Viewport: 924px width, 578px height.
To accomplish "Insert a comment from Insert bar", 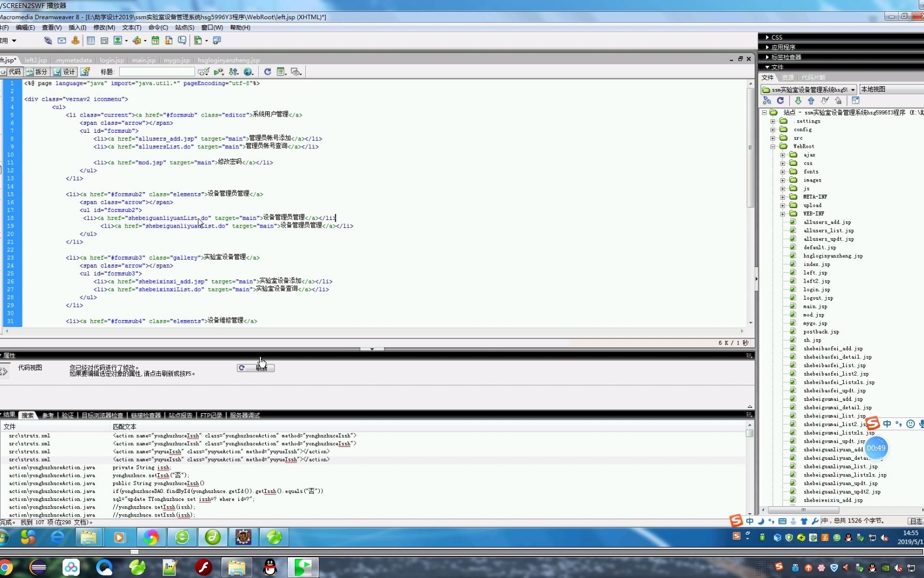I will (x=182, y=41).
